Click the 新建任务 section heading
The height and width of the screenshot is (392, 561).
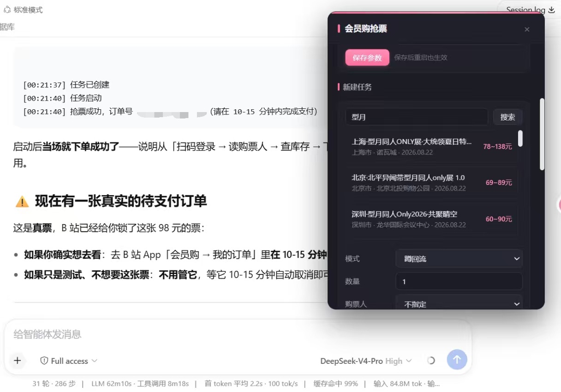click(x=357, y=87)
